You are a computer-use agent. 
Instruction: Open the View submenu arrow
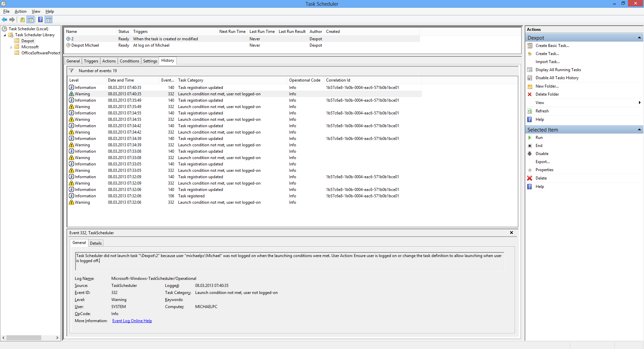[x=639, y=103]
